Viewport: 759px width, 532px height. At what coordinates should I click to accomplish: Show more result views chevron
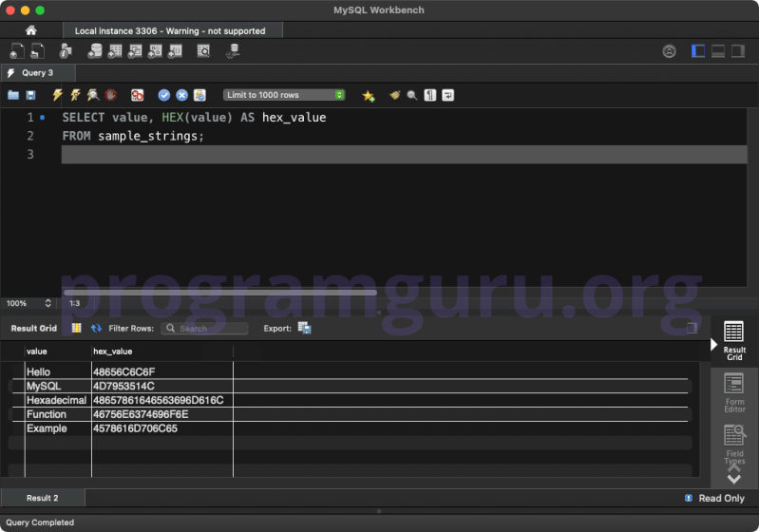734,479
